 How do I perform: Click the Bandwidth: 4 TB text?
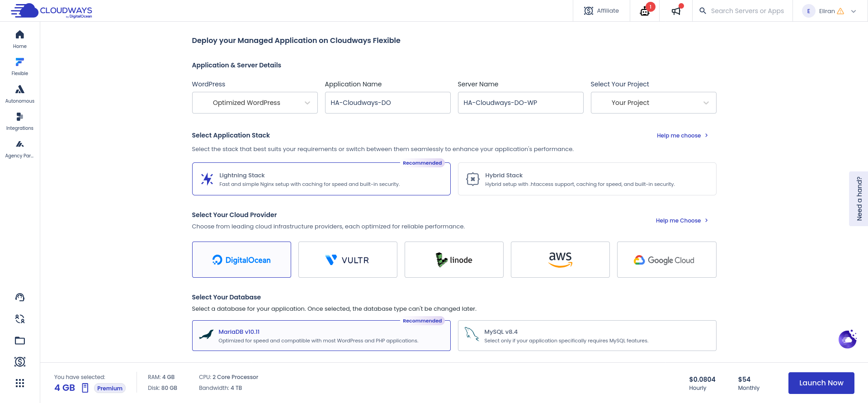(221, 388)
